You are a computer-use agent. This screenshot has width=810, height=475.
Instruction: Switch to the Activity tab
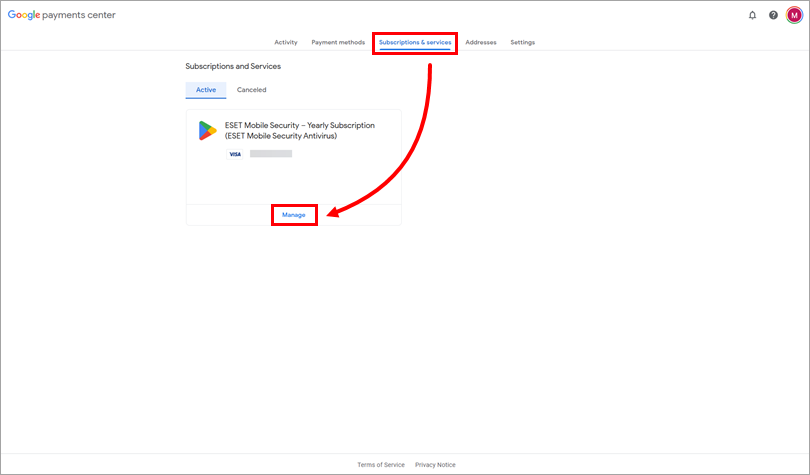286,43
